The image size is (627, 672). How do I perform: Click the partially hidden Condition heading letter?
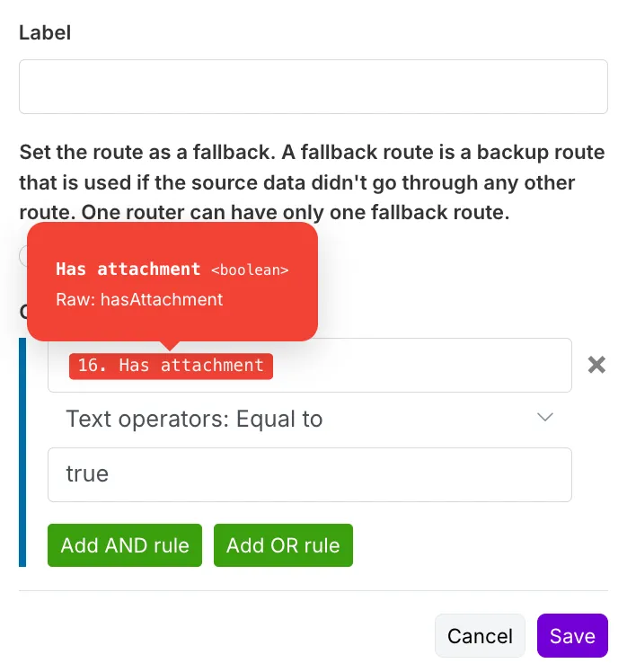(x=23, y=312)
